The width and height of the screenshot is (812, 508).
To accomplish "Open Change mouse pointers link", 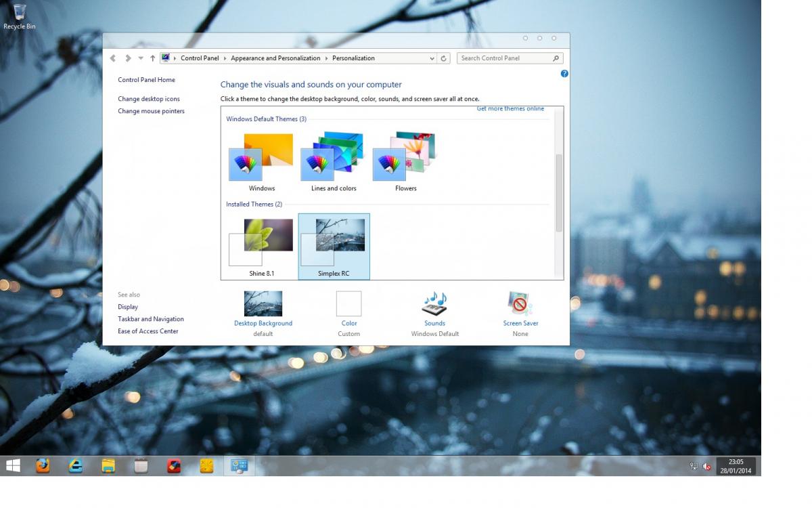I will (151, 111).
